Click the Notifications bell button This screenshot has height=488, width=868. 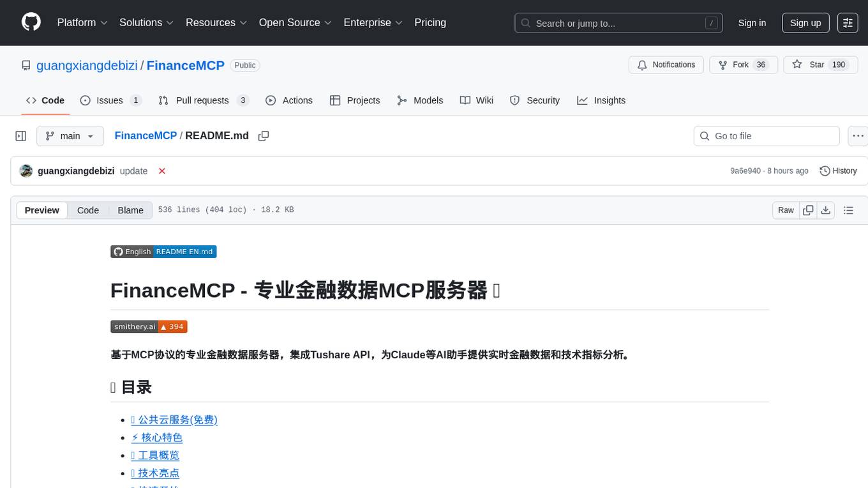pyautogui.click(x=666, y=65)
